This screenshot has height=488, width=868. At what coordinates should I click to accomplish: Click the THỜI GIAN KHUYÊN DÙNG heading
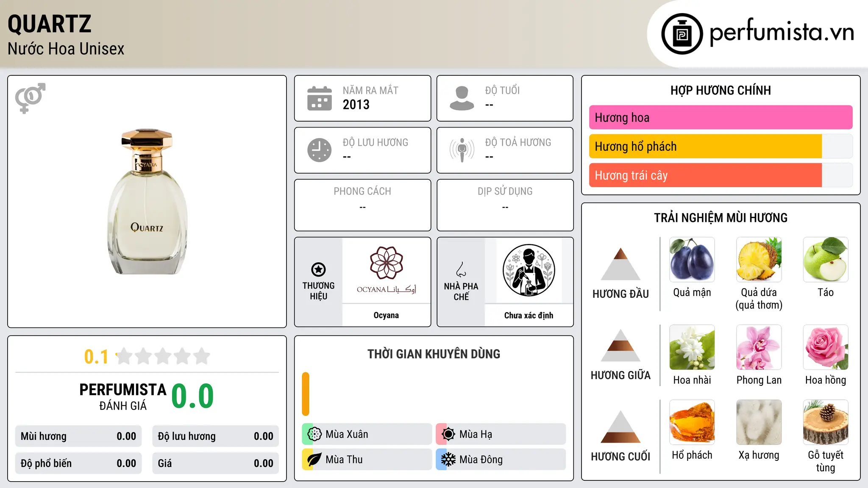[x=434, y=354]
